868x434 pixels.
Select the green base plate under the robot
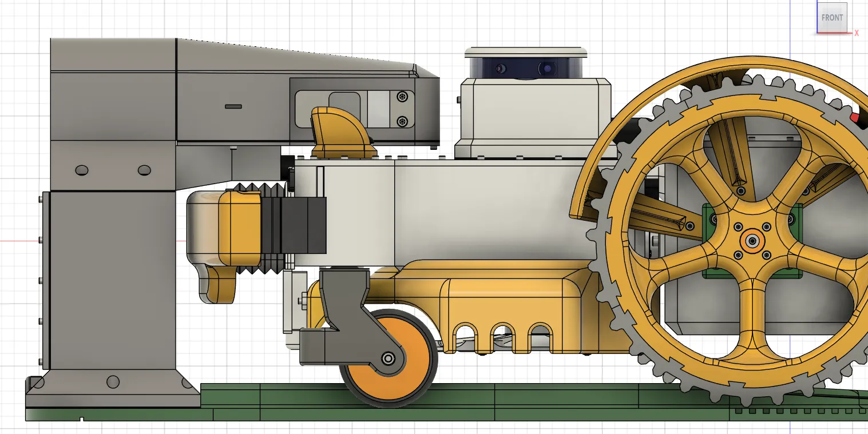tap(446, 402)
